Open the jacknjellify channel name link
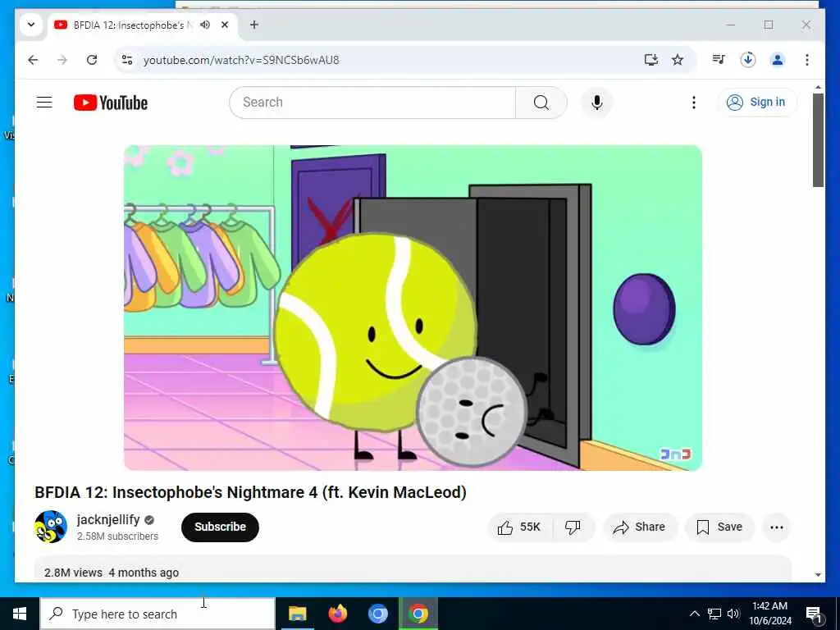This screenshot has width=840, height=630. pyautogui.click(x=108, y=519)
